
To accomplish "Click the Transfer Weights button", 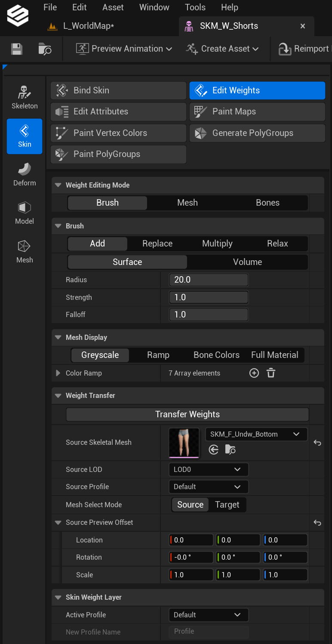I will [188, 414].
